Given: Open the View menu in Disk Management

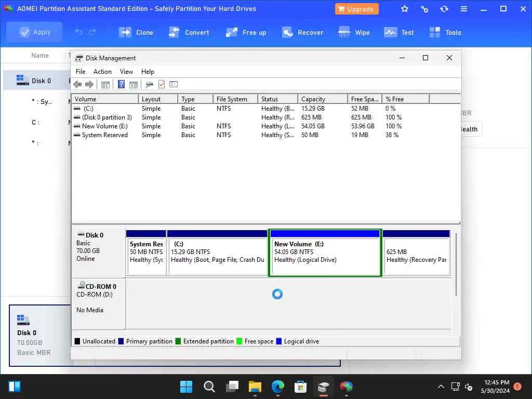Looking at the screenshot, I should coord(126,72).
